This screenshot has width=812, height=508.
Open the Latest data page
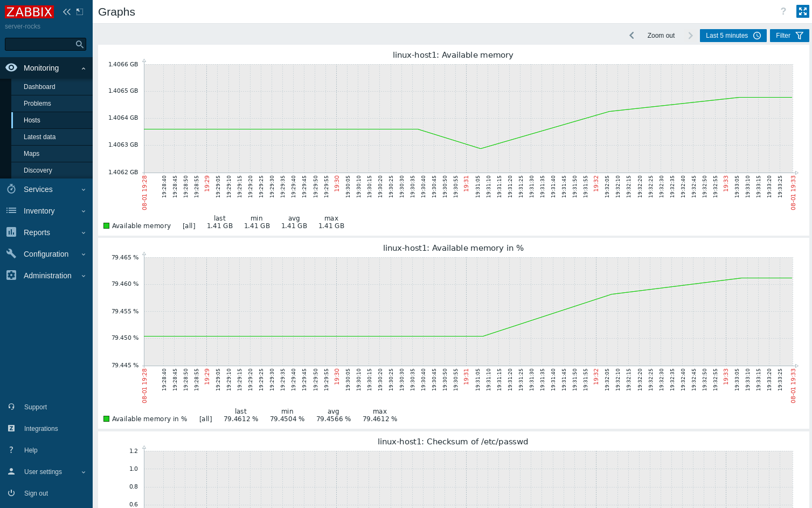coord(39,137)
